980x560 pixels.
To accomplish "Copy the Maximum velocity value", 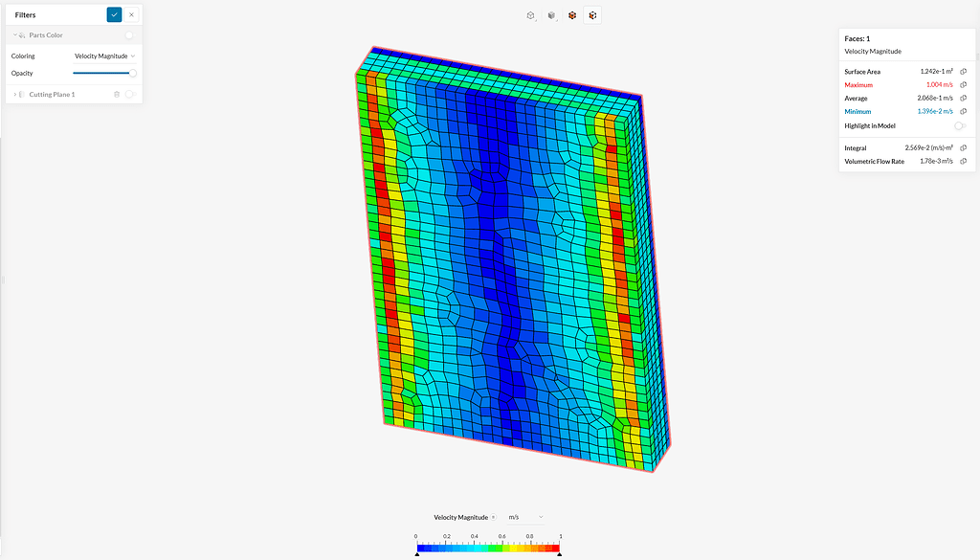I will tap(961, 84).
